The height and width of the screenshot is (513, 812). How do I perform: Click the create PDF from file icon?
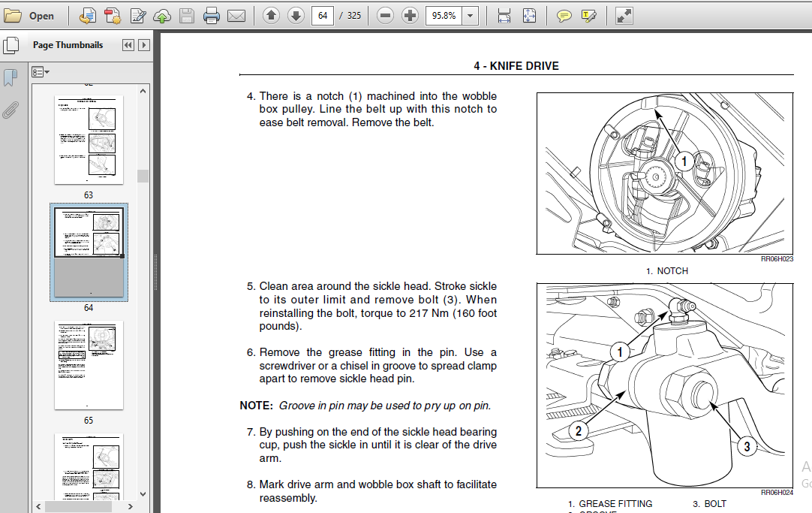click(88, 16)
